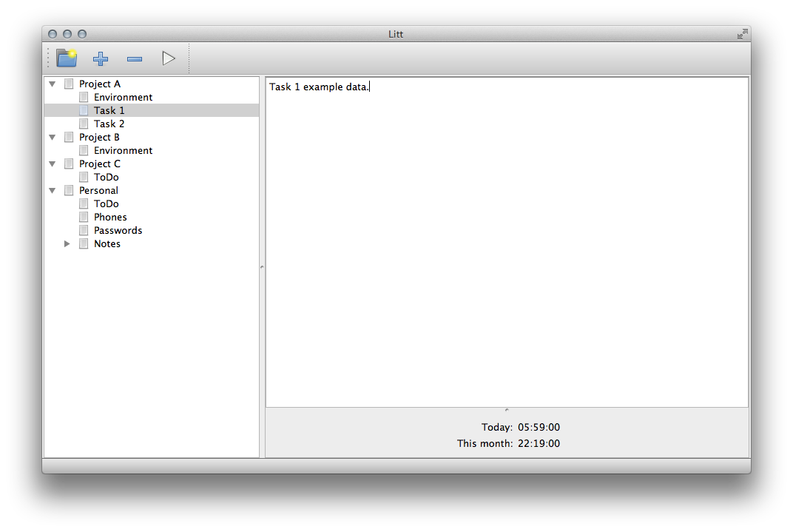Image resolution: width=793 pixels, height=532 pixels.
Task: Select the page icon beside Task 1
Action: pos(84,110)
